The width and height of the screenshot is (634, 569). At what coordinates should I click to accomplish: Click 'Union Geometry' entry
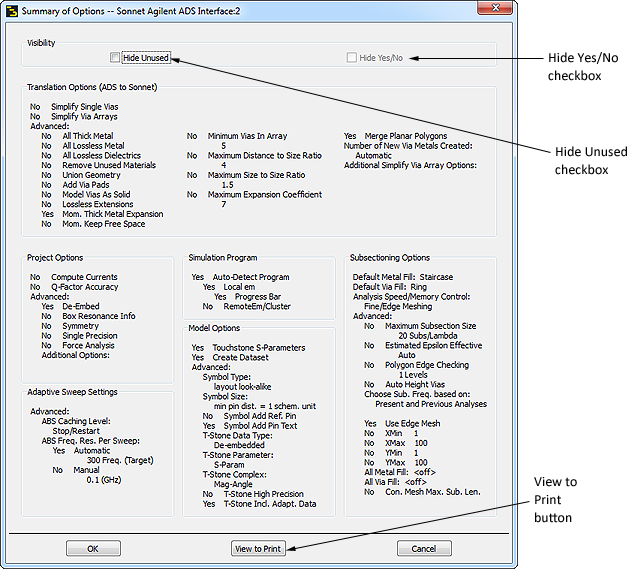(x=91, y=175)
